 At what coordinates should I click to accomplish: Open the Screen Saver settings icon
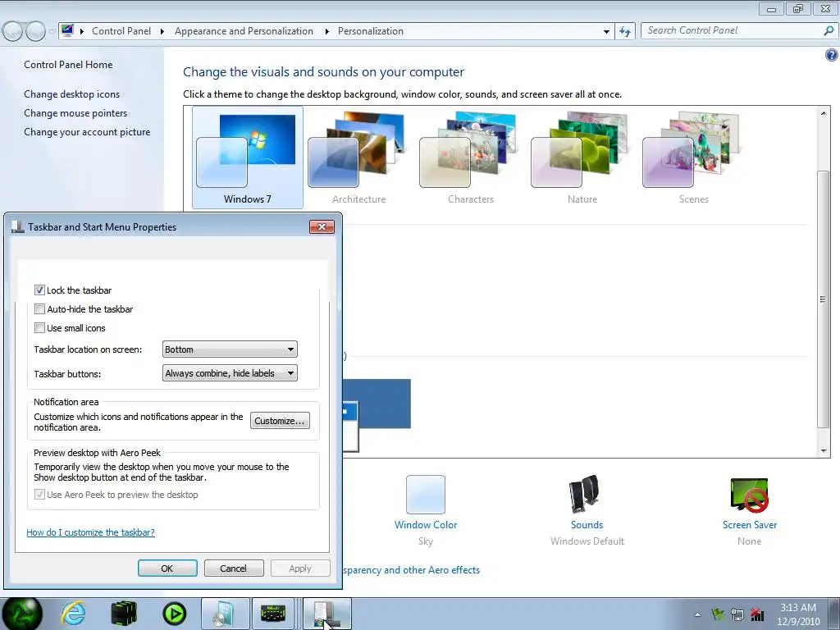[749, 495]
